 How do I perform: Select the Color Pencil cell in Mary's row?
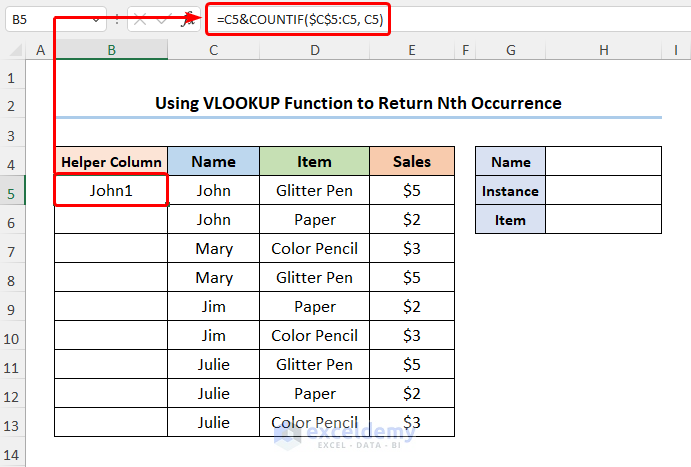(x=314, y=249)
